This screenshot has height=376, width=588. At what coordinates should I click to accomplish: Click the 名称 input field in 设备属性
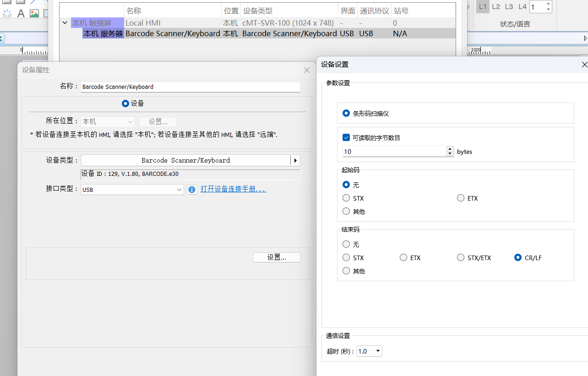click(x=191, y=87)
